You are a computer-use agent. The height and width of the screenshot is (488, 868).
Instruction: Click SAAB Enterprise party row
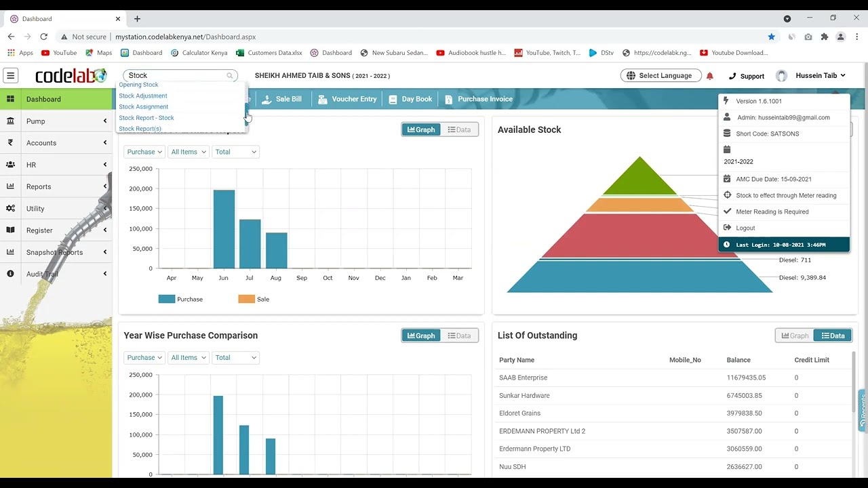673,378
